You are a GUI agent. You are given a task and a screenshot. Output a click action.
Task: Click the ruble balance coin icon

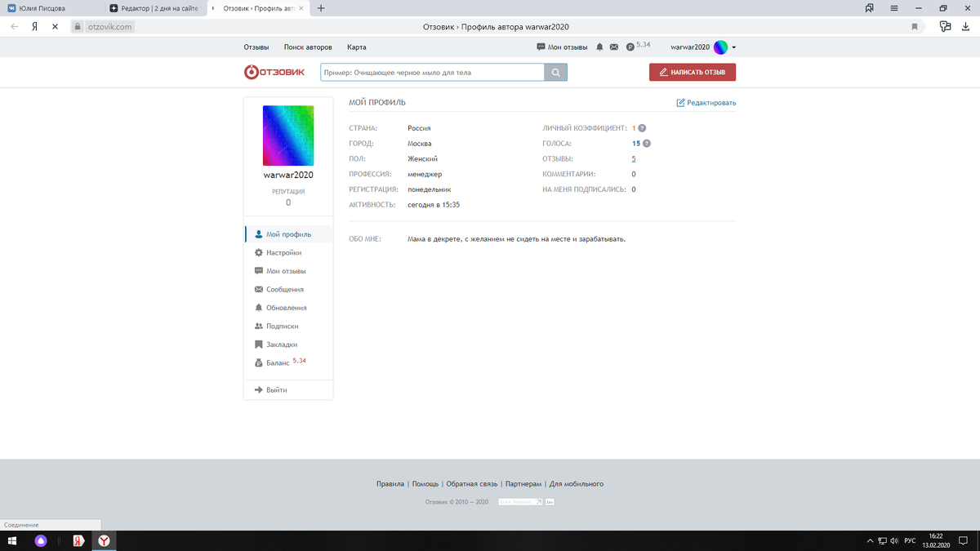[630, 47]
